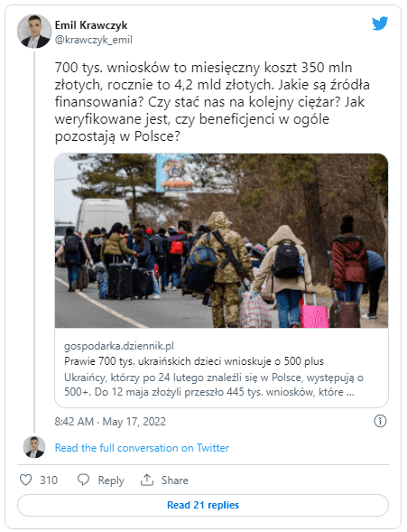Click the link card description starting Ukraińcy
Image resolution: width=407 pixels, height=532 pixels.
[x=214, y=385]
